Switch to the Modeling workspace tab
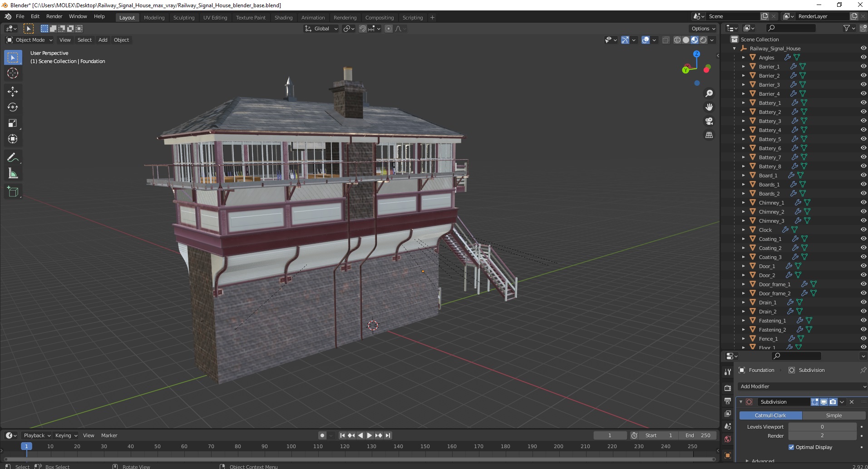This screenshot has width=868, height=469. (154, 18)
